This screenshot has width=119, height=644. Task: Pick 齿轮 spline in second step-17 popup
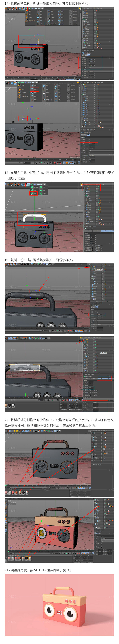[x=58, y=86]
